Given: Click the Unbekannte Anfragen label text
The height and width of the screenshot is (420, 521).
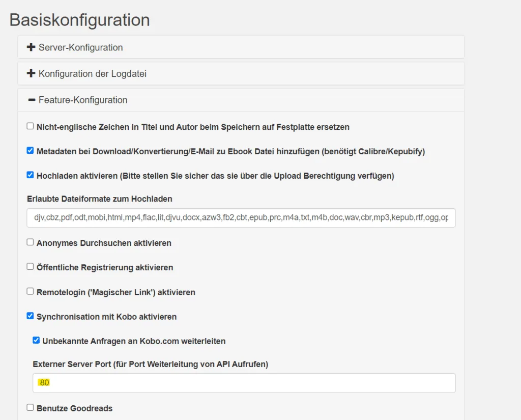Looking at the screenshot, I should pyautogui.click(x=134, y=341).
